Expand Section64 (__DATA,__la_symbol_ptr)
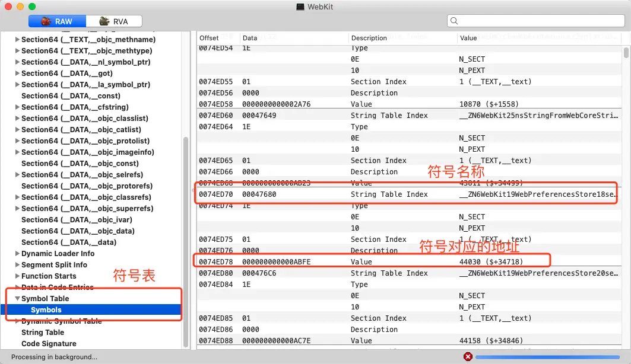Screen dimensions: 631x364 [x=17, y=84]
